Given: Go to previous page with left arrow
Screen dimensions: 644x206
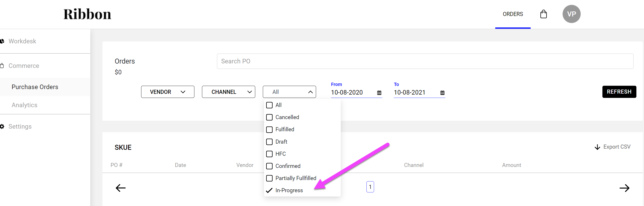Looking at the screenshot, I should coord(120,188).
